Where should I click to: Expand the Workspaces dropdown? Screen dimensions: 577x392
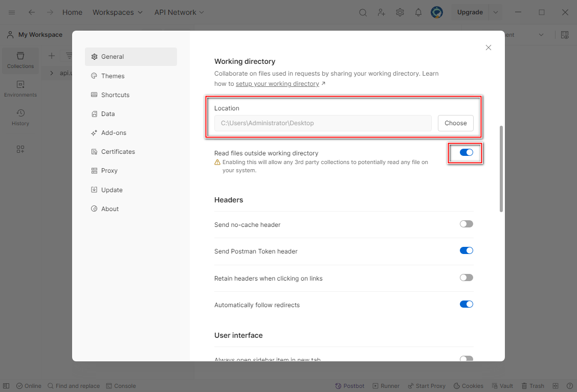(117, 12)
